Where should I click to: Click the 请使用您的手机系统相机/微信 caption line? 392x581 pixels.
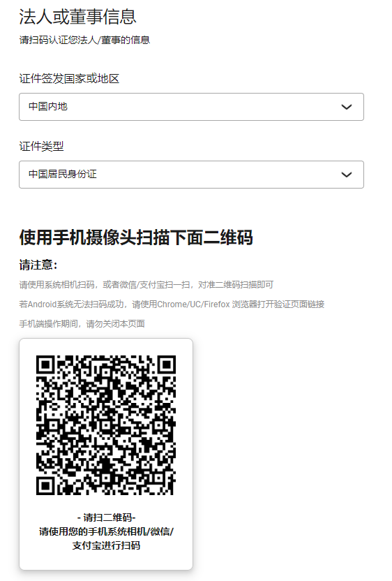pos(106,531)
